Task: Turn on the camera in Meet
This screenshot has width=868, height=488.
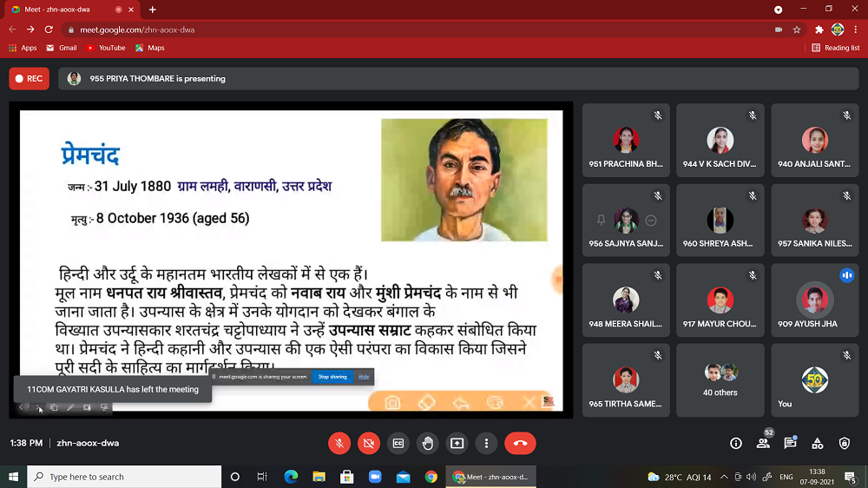Action: (x=369, y=443)
